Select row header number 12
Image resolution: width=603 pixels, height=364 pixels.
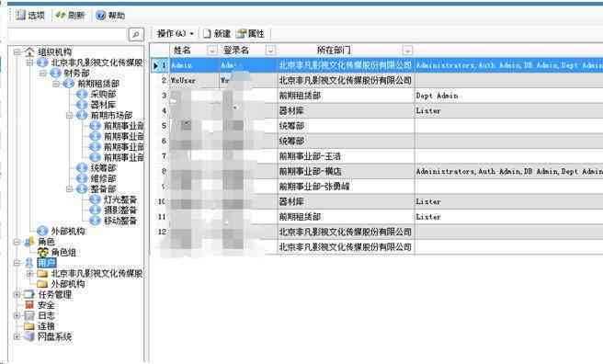[x=160, y=232]
